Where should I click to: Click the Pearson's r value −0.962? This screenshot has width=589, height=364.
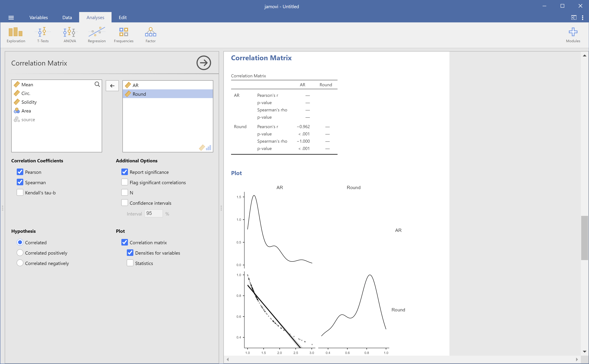(x=303, y=127)
